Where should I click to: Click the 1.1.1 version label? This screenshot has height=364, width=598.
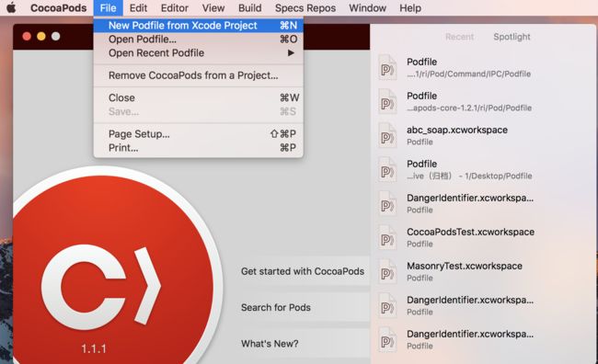[94, 348]
